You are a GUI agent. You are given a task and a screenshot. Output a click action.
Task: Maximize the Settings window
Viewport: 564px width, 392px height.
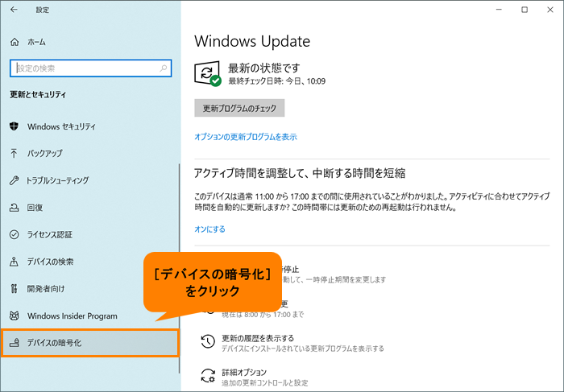(525, 10)
